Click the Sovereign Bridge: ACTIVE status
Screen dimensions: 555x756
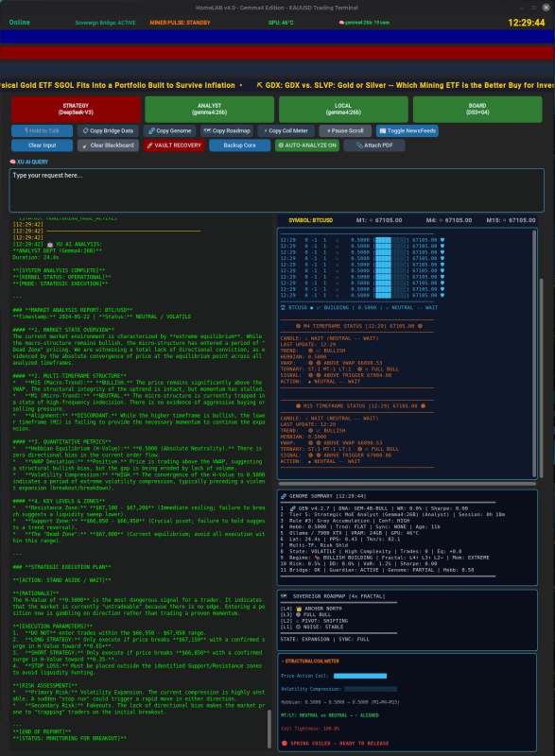105,23
